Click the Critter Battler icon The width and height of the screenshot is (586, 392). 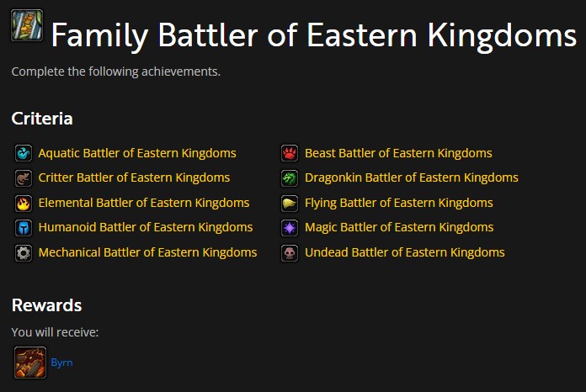[x=24, y=178]
